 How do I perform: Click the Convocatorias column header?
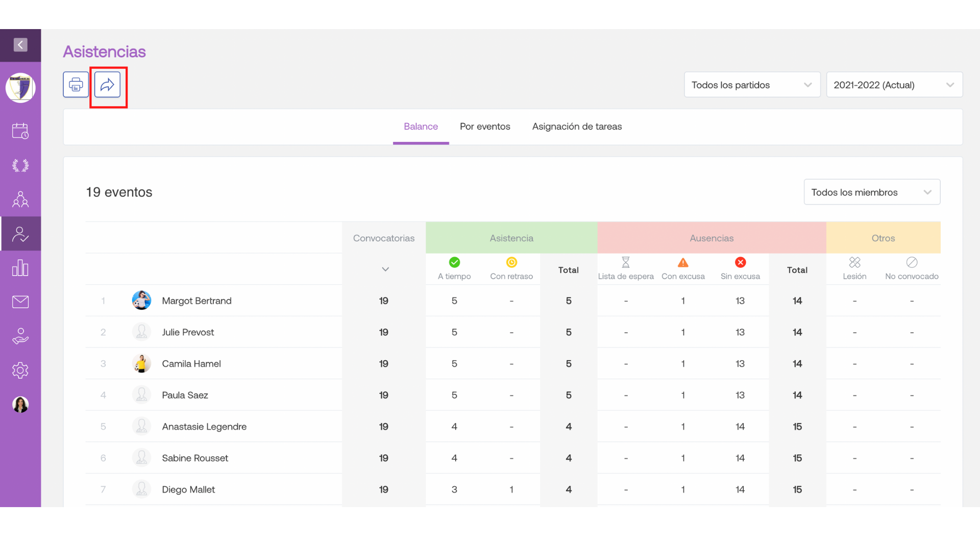pyautogui.click(x=384, y=238)
